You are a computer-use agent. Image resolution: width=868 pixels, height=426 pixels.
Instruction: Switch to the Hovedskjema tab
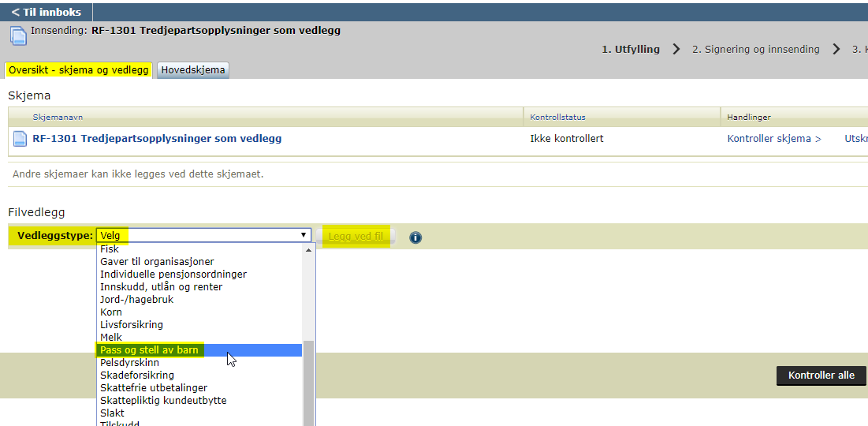tap(193, 70)
